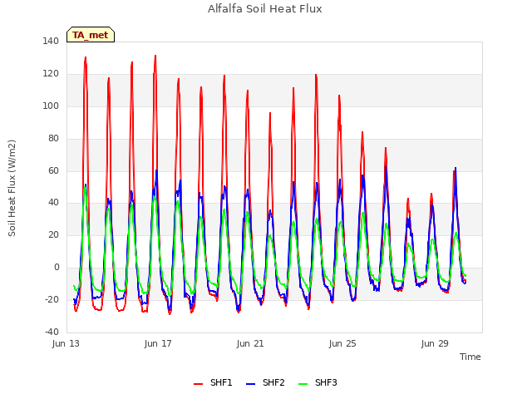Click the red SHF1 legend line swatch
Image resolution: width=532 pixels, height=399 pixels.
(198, 384)
